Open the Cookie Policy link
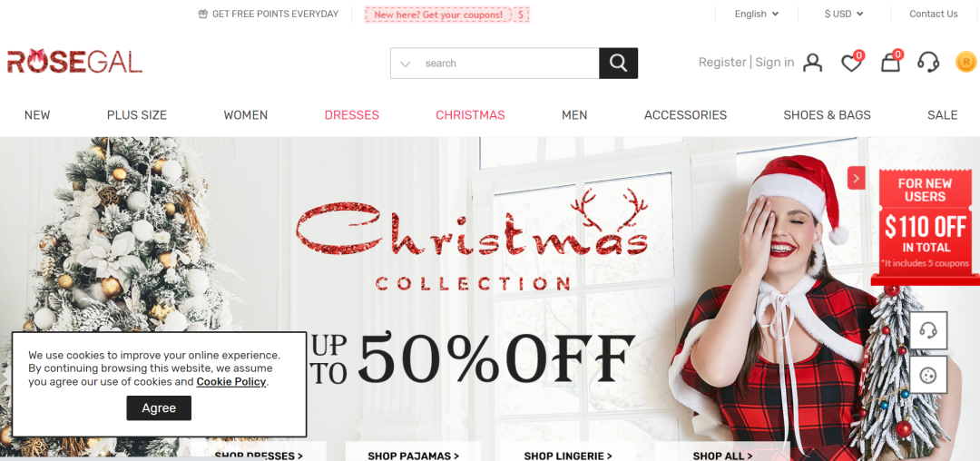Screen dimensions: 980x461 pos(231,382)
